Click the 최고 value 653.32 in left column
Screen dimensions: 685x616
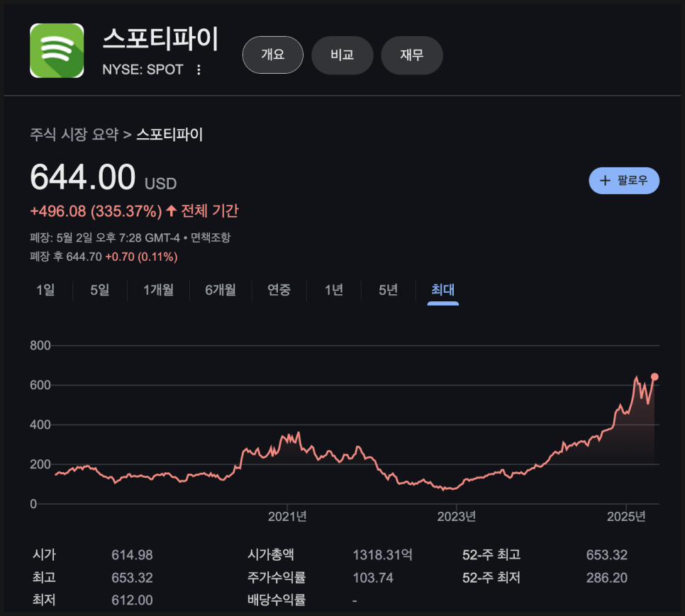(132, 578)
